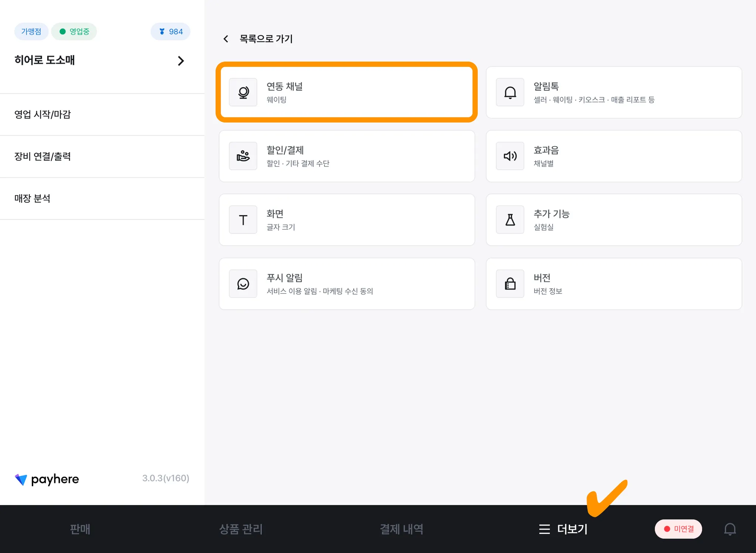Viewport: 756px width, 553px height.
Task: Click the globe icon for 연동 채널
Action: (243, 92)
